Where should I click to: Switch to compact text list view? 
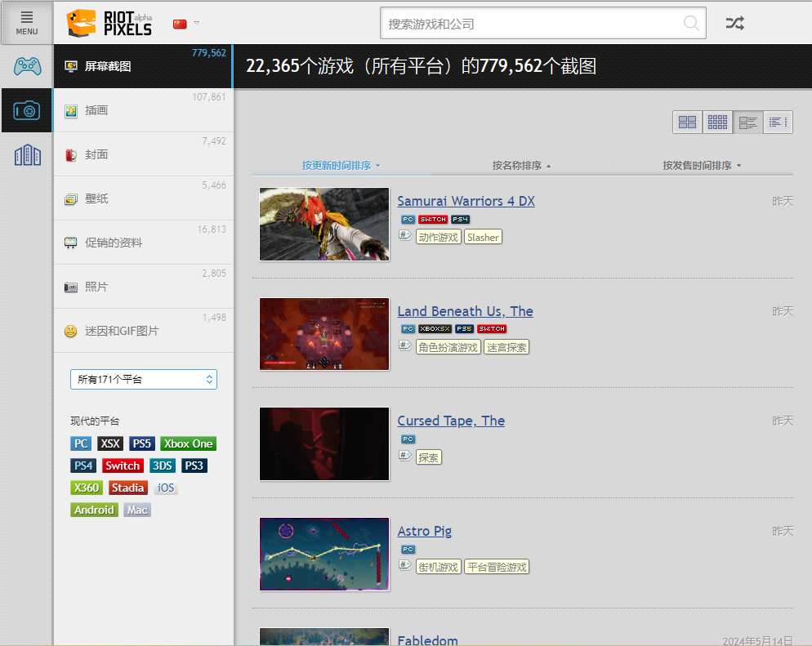[778, 123]
